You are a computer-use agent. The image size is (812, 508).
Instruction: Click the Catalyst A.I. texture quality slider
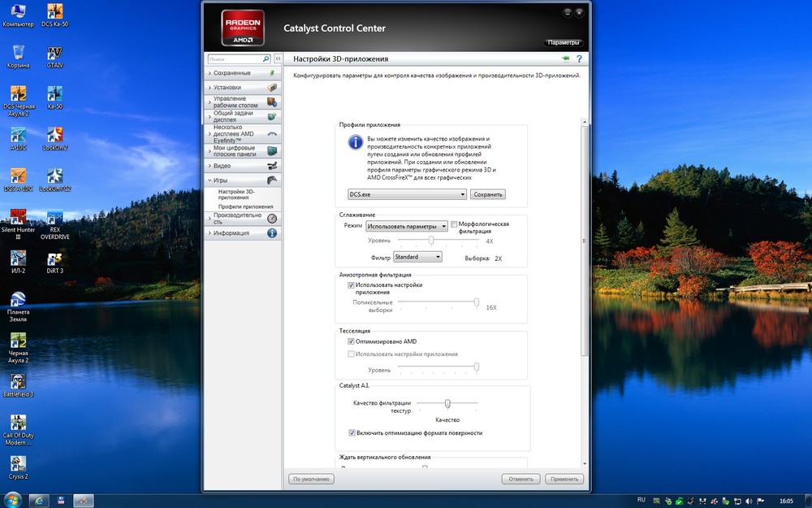447,403
